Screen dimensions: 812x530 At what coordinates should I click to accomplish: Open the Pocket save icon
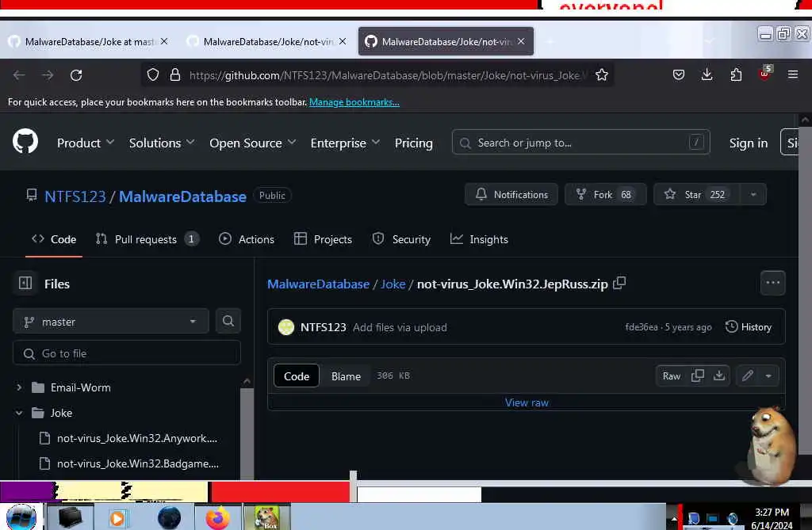[x=679, y=75]
